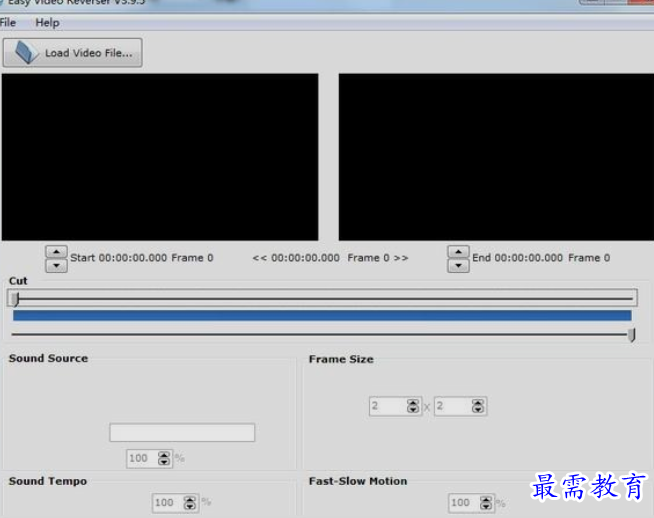Click the Sound Tempo spinner arrows
This screenshot has height=518, width=654.
[x=190, y=503]
